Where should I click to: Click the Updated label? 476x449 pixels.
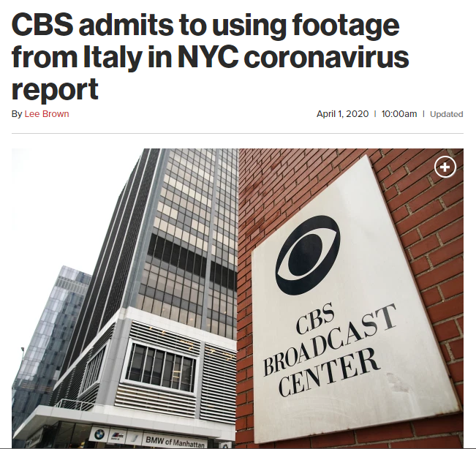click(x=447, y=114)
